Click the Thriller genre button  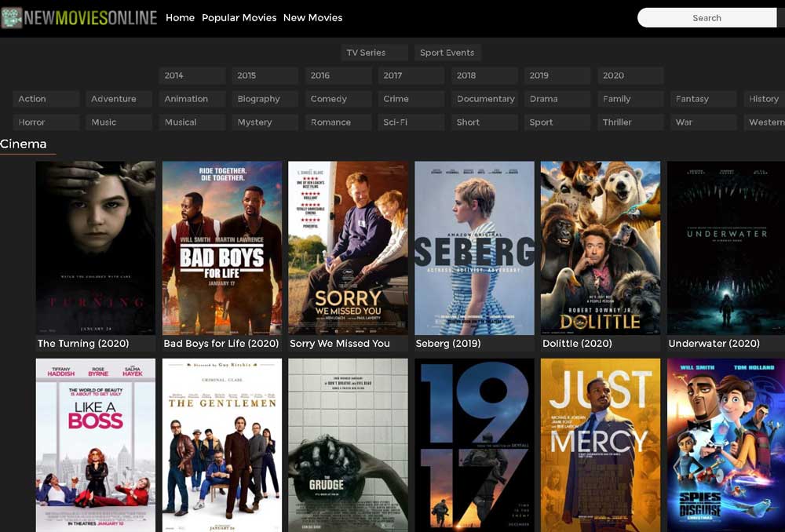pyautogui.click(x=630, y=122)
